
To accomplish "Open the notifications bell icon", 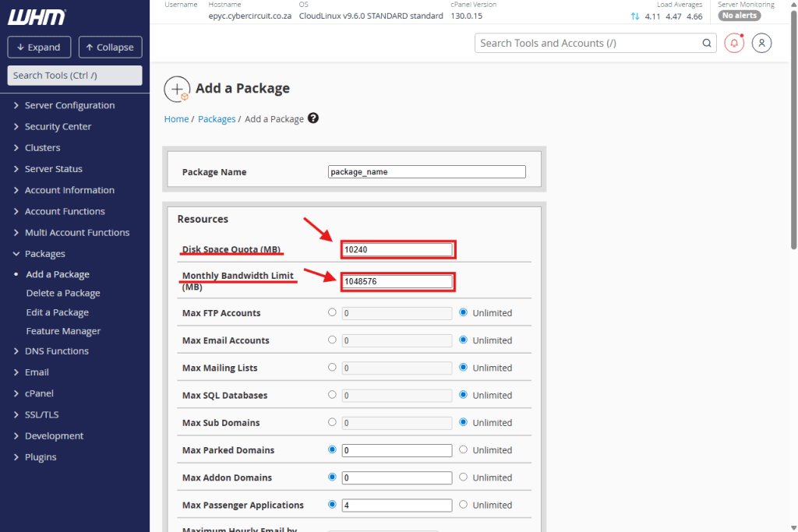I will [x=734, y=43].
